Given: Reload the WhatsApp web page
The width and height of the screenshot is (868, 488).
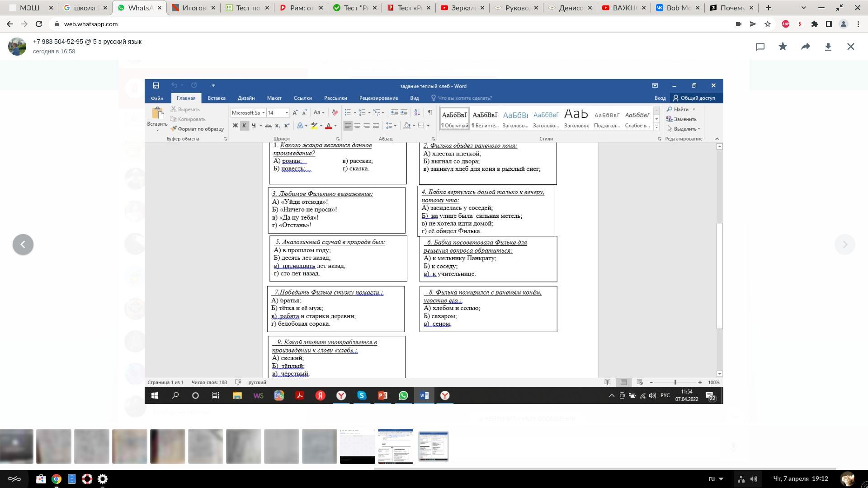Looking at the screenshot, I should 39,24.
